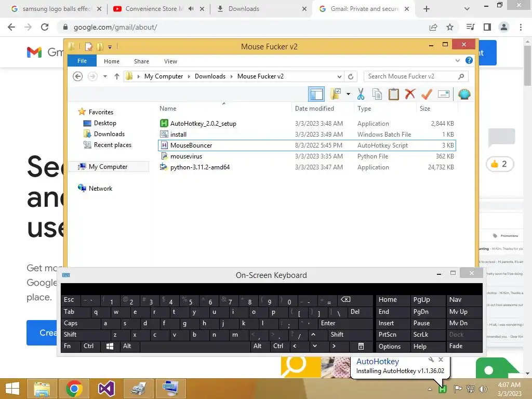Select the install batch file

coord(307,135)
